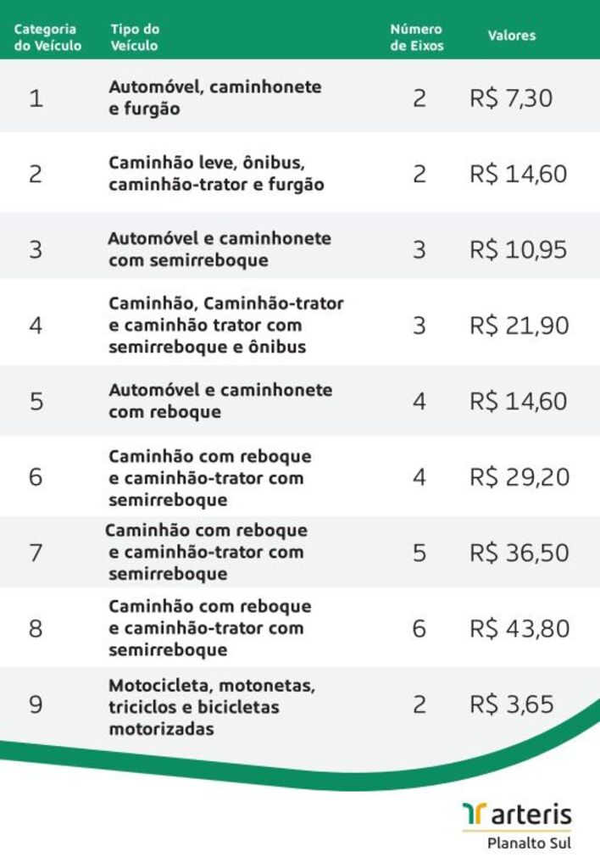600x868 pixels.
Task: Select category number 4
Action: pyautogui.click(x=36, y=325)
